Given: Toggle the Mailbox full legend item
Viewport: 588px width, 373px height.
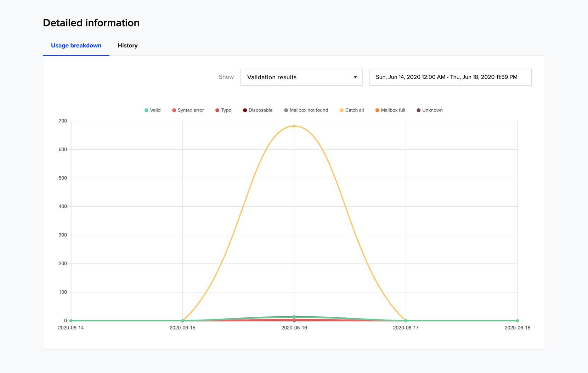Looking at the screenshot, I should click(x=390, y=110).
